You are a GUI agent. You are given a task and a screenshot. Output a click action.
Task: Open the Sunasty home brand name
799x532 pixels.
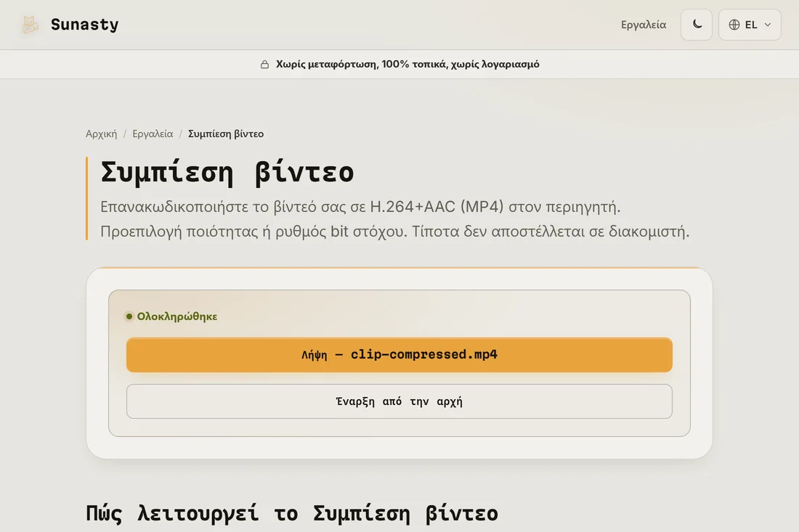click(84, 25)
